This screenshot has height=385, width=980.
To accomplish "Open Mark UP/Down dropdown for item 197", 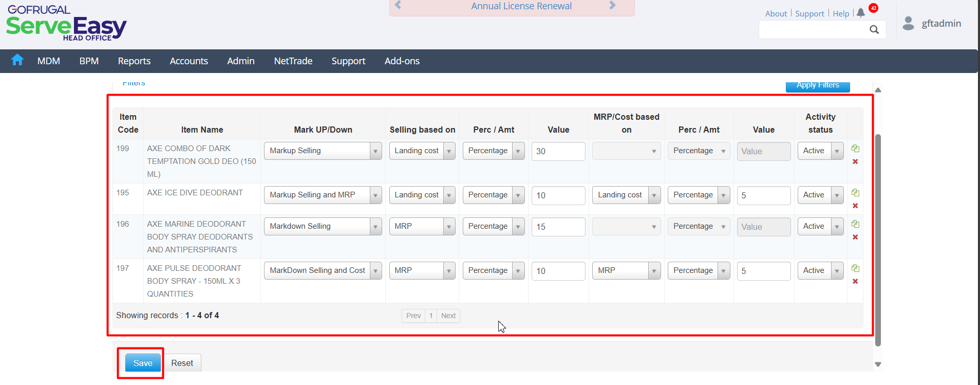I will click(323, 270).
